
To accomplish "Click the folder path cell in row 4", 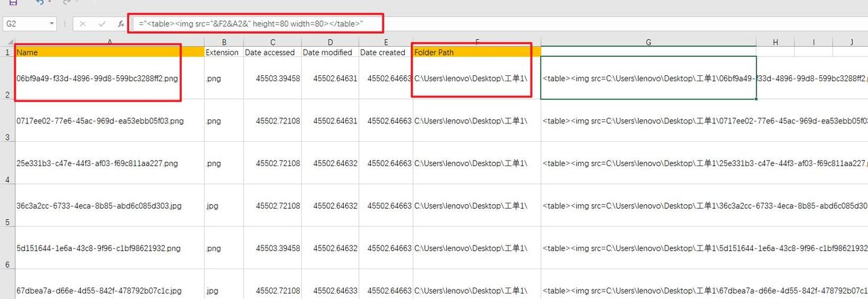I will coord(477,163).
